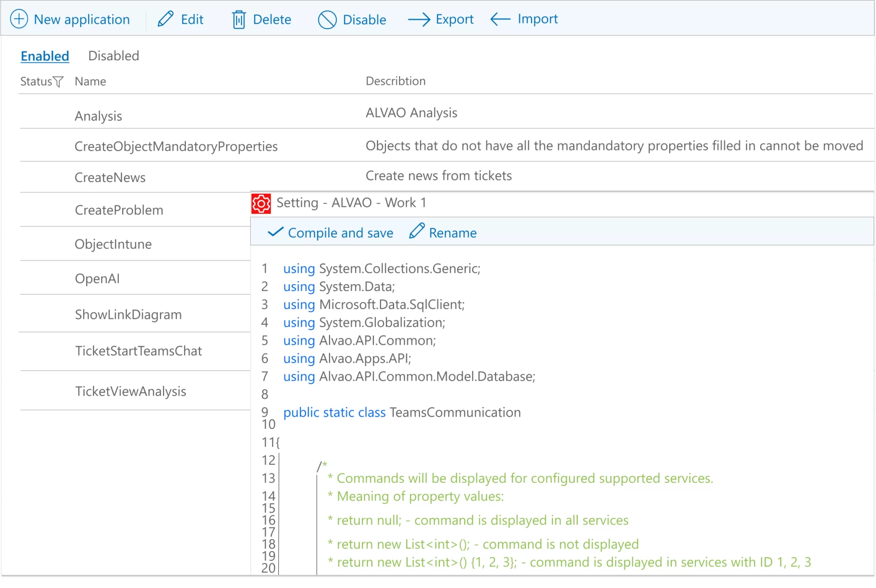Switch to the Disabled tab

[113, 56]
